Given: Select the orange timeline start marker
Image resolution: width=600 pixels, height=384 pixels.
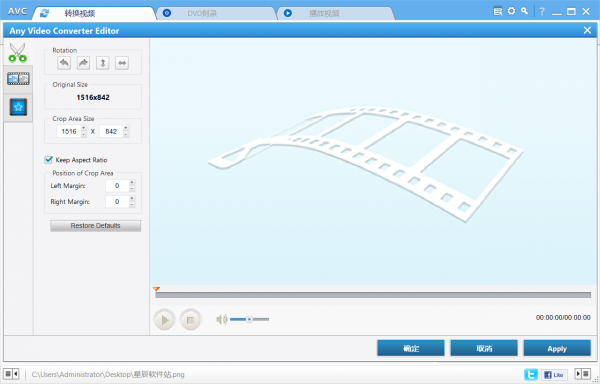Looking at the screenshot, I should [156, 289].
